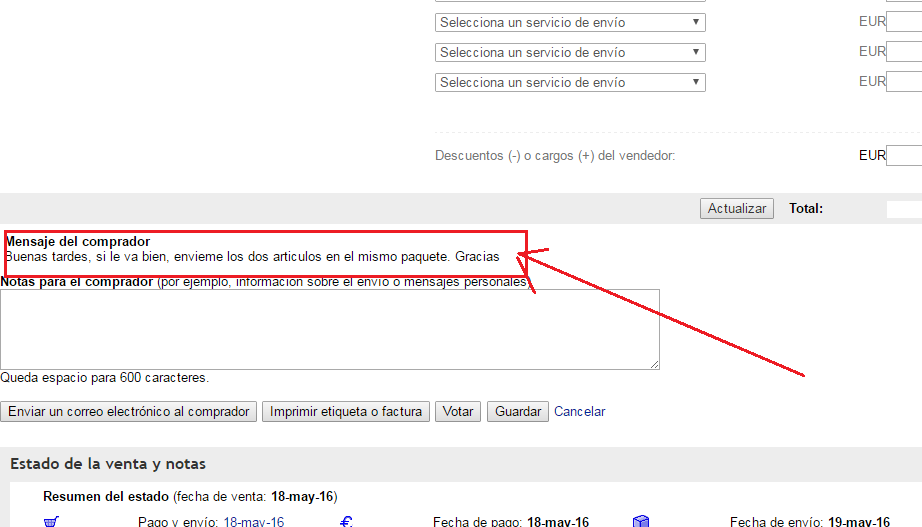Click the Actualizar button
The image size is (922, 527).
point(736,208)
